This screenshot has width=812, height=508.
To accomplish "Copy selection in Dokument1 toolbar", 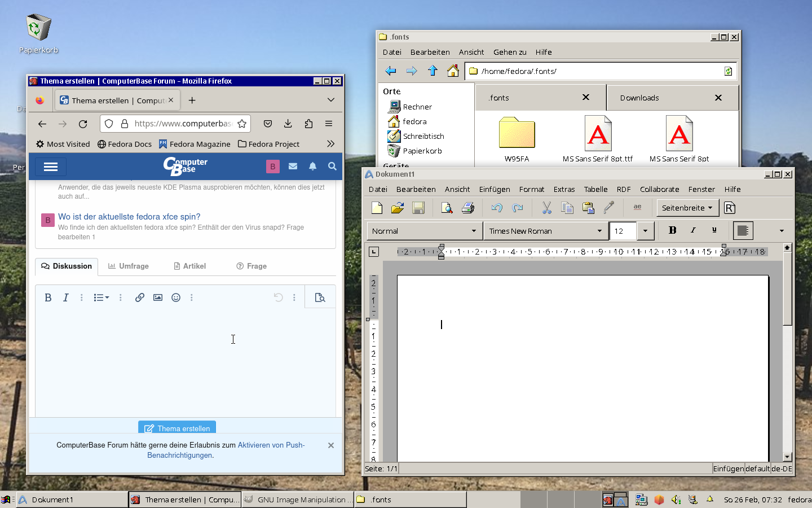I will (567, 208).
